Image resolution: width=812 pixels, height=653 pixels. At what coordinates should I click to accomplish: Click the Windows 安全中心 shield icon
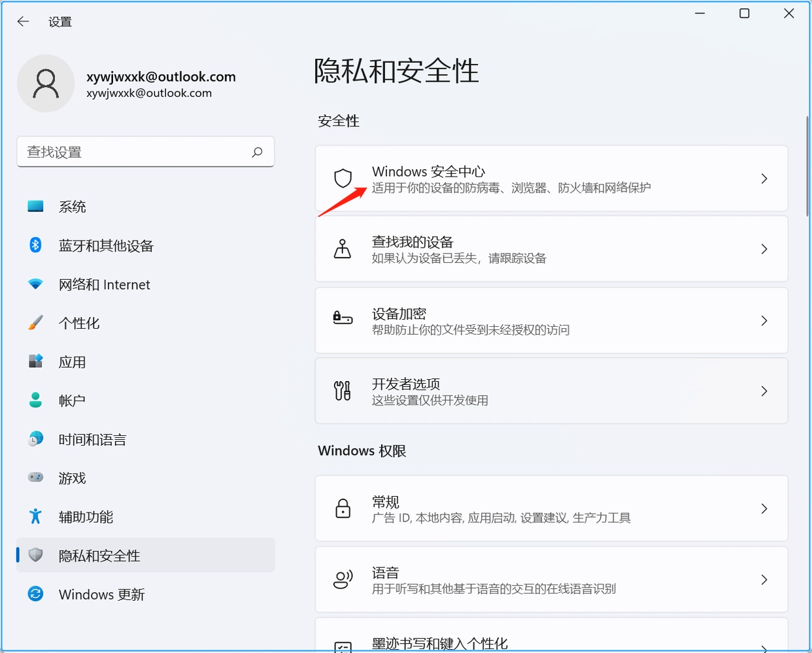click(343, 178)
